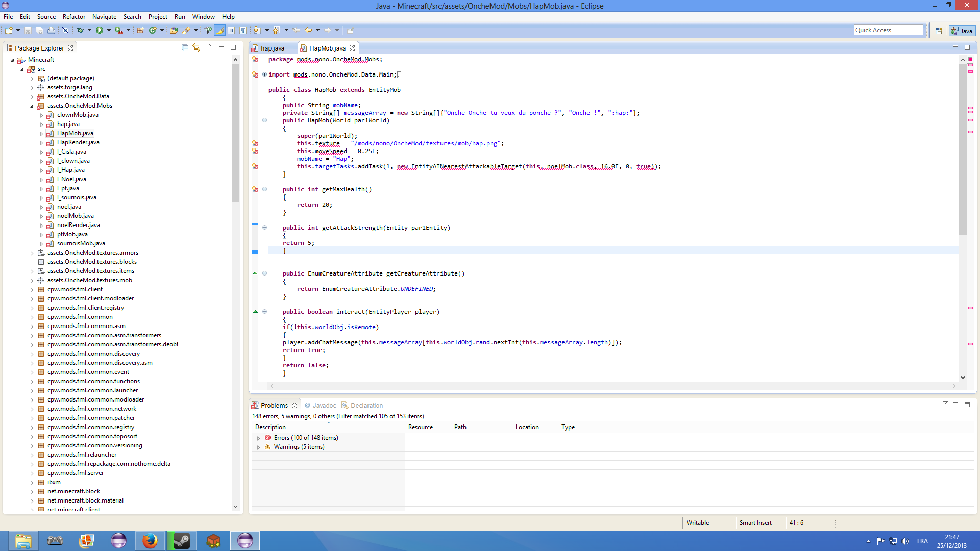Click the editor vertical scrollbar thumb
Screen dimensions: 980x551
pyautogui.click(x=963, y=149)
